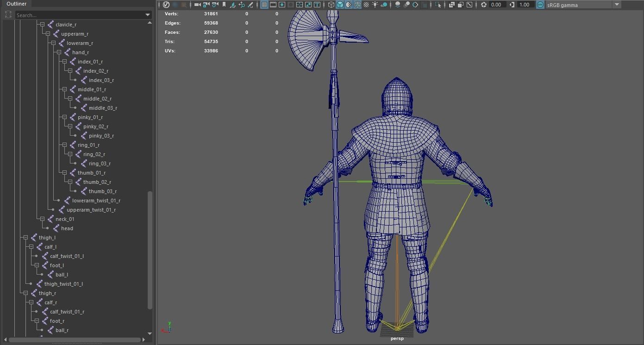
Task: Collapse the upperarm_r joint node
Action: pyautogui.click(x=48, y=34)
